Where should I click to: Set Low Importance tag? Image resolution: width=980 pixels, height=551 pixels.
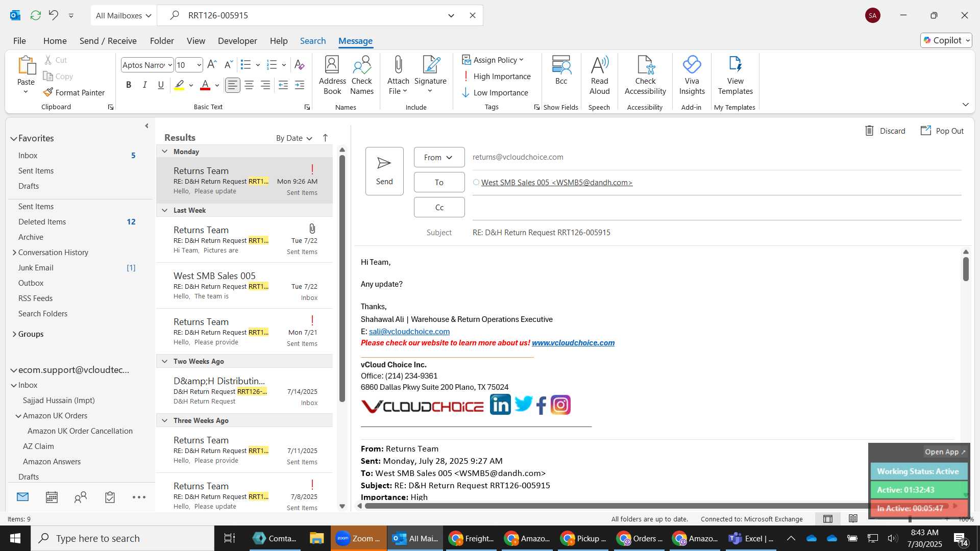point(495,92)
